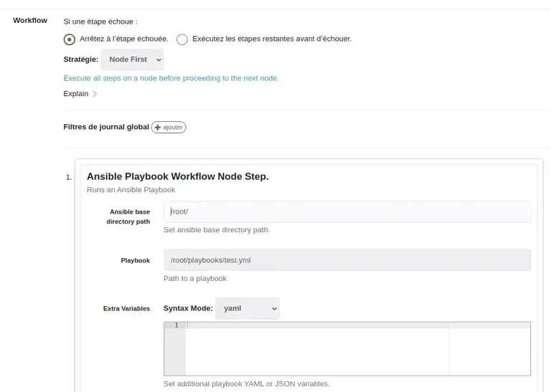
Task: Expand the Explain section chevron
Action: click(x=95, y=94)
